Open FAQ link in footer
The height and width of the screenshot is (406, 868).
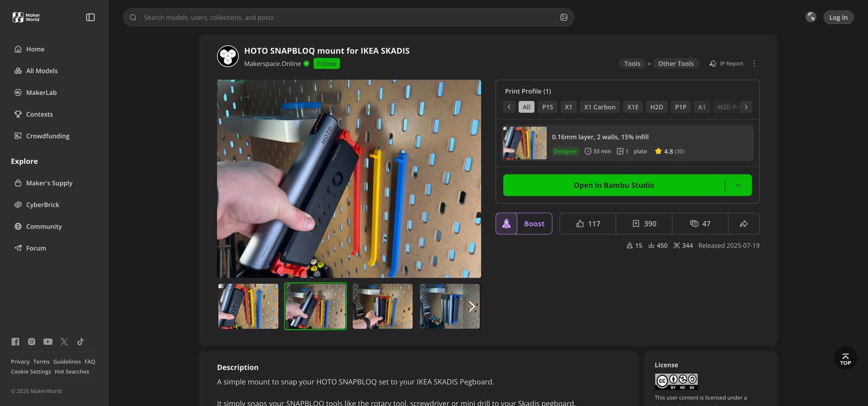(x=90, y=362)
